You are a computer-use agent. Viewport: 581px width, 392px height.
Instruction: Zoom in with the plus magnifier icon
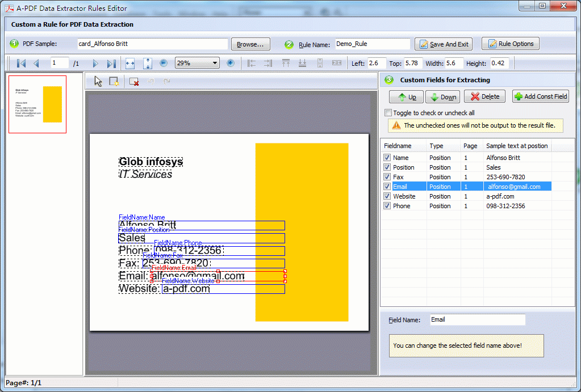229,64
